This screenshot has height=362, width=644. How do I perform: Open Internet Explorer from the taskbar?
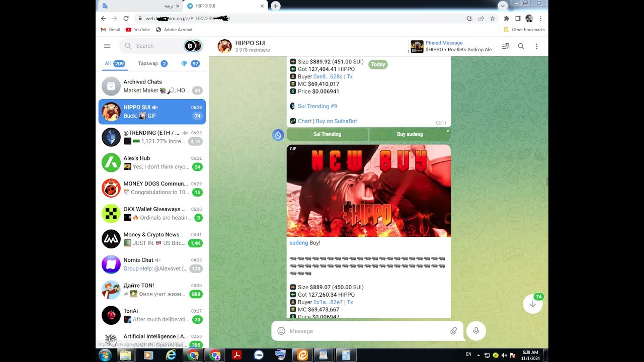[x=171, y=355]
